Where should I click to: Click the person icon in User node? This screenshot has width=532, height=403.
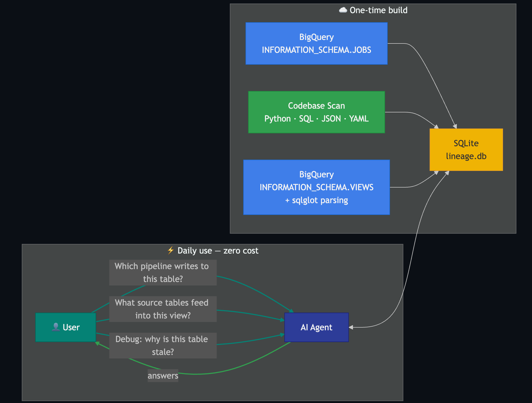[56, 327]
